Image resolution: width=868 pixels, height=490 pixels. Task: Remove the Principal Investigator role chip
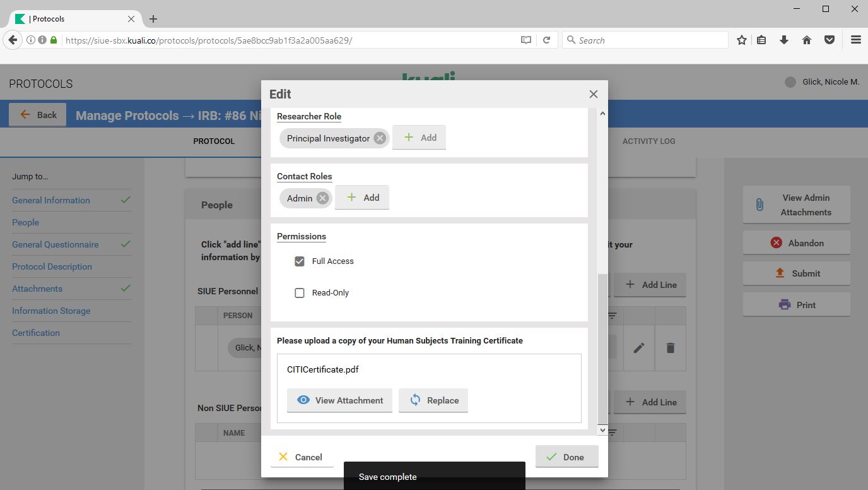click(x=380, y=138)
